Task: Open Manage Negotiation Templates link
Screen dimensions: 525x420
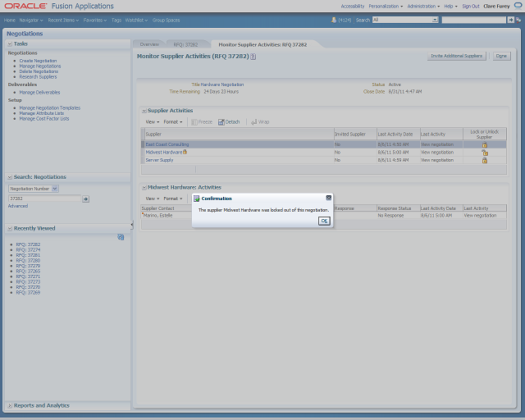Action: click(x=49, y=107)
